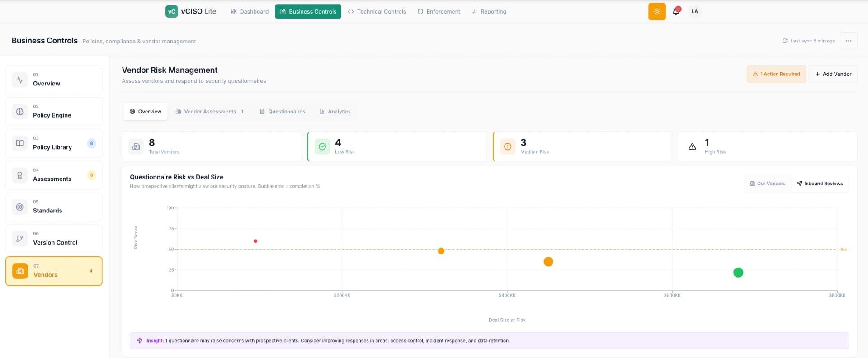
Task: Click the High Risk count 1
Action: (x=707, y=142)
